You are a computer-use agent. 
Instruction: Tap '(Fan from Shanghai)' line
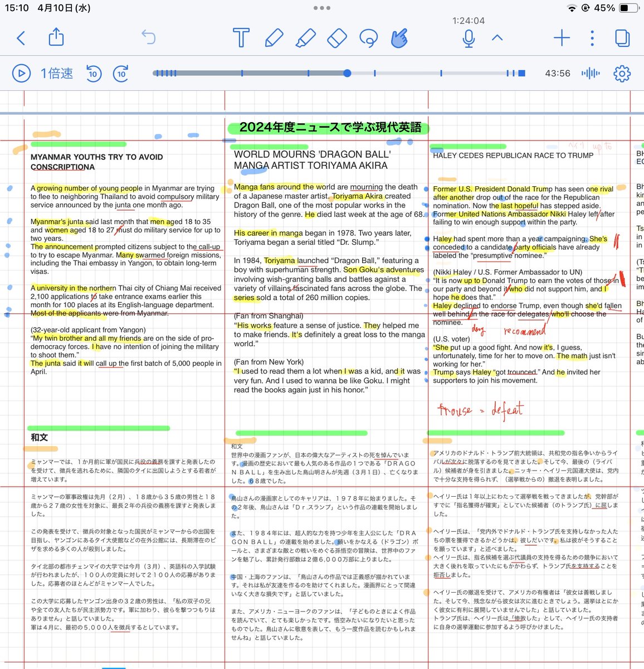(x=269, y=316)
